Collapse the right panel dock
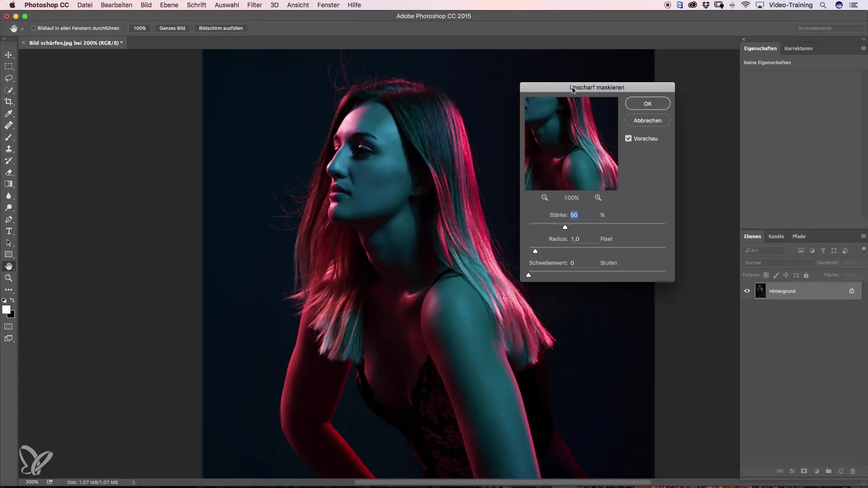The width and height of the screenshot is (868, 488). 863,39
